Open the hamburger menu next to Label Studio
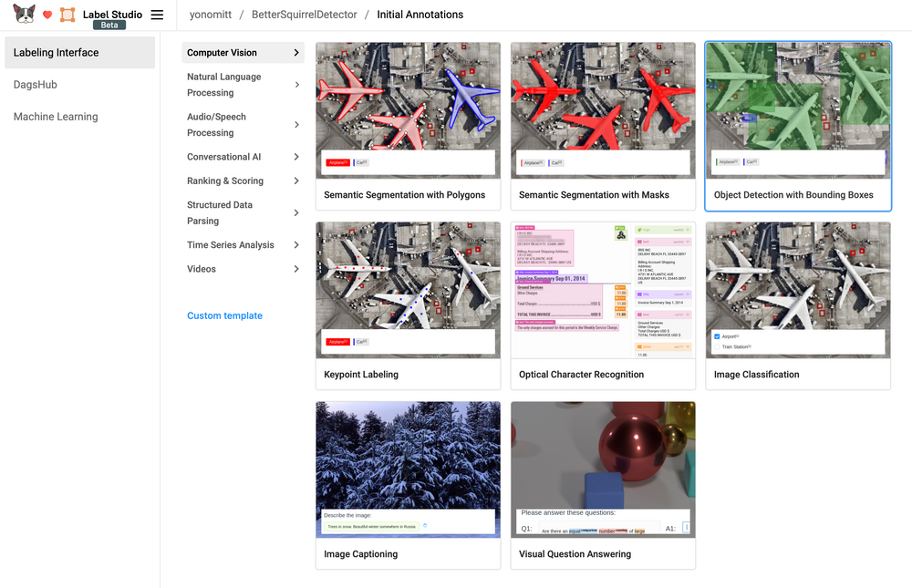The height and width of the screenshot is (588, 912). coord(157,15)
